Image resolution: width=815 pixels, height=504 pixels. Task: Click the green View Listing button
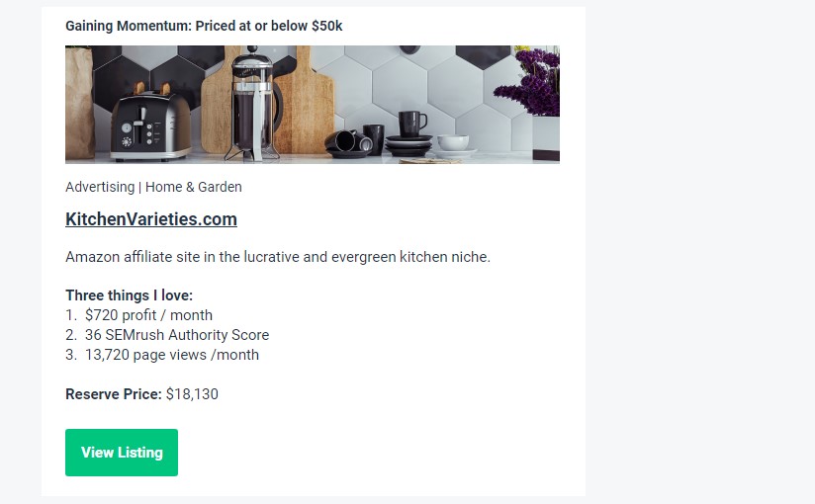[122, 453]
